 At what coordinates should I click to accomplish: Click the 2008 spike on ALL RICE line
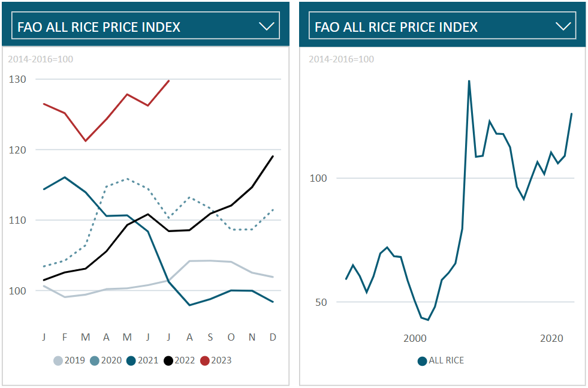coord(469,81)
